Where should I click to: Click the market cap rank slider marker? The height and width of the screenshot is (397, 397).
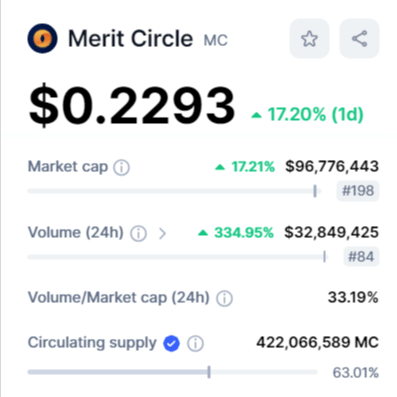pyautogui.click(x=315, y=191)
